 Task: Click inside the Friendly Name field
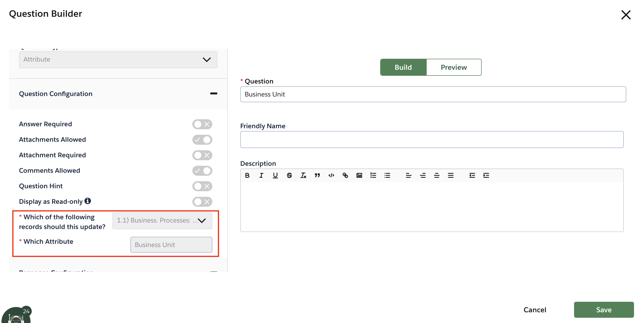click(432, 139)
